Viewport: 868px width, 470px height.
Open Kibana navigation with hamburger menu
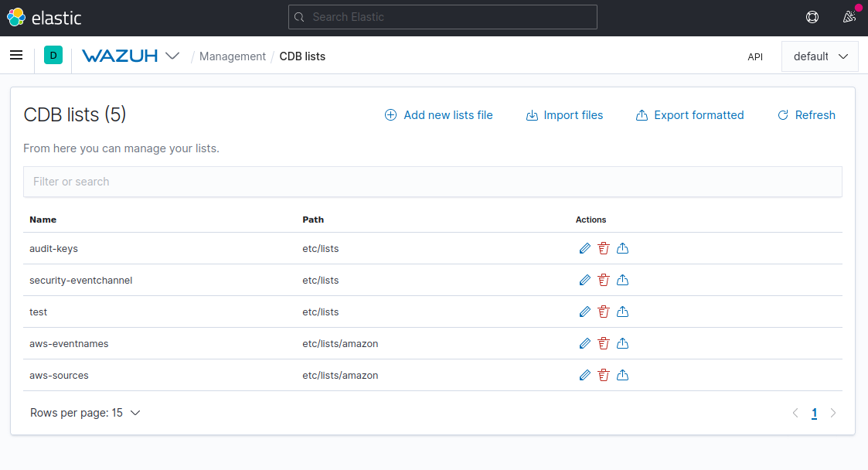(16, 55)
